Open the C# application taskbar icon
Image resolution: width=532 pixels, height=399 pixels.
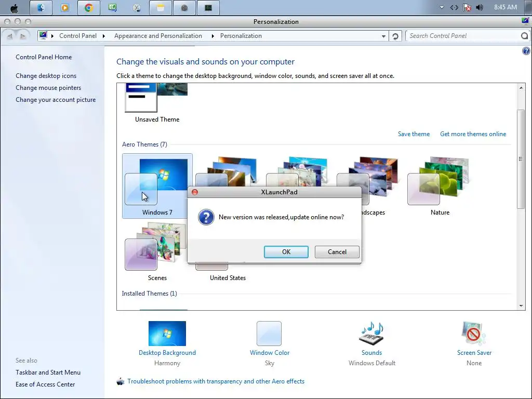[x=113, y=8]
